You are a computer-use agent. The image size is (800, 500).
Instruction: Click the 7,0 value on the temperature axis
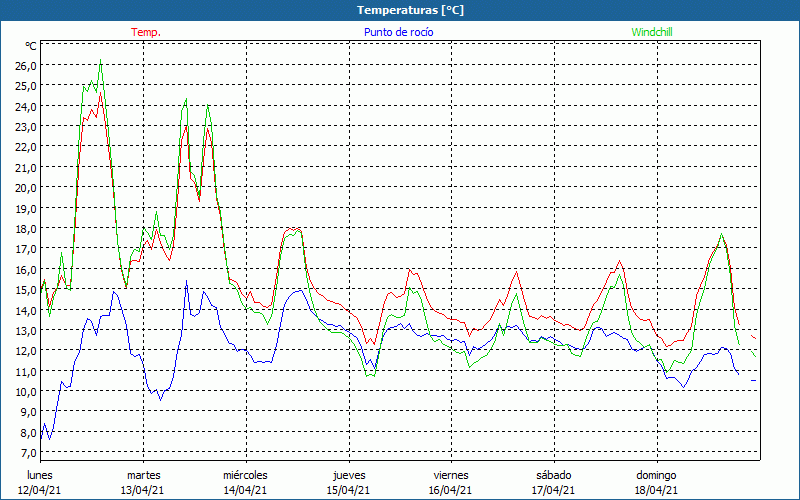click(28, 453)
